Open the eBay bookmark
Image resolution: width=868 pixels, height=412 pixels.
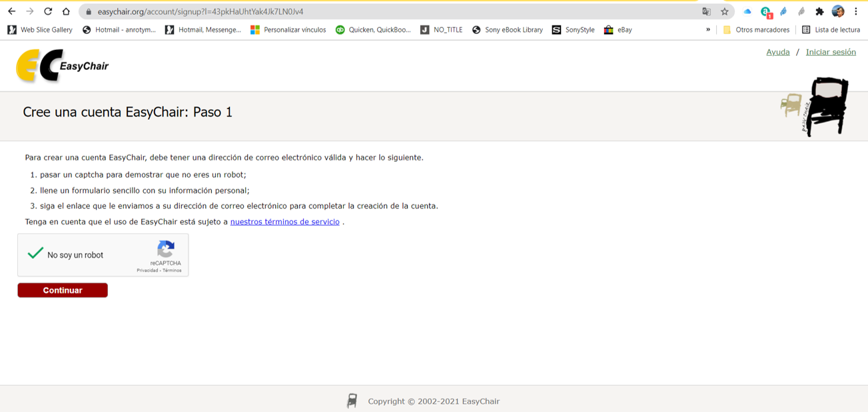618,30
